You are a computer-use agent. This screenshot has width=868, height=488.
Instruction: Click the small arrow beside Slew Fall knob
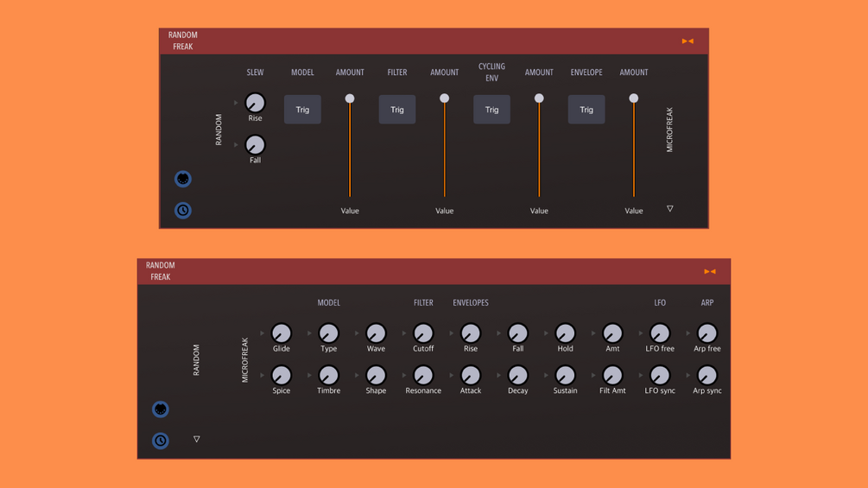click(x=236, y=145)
